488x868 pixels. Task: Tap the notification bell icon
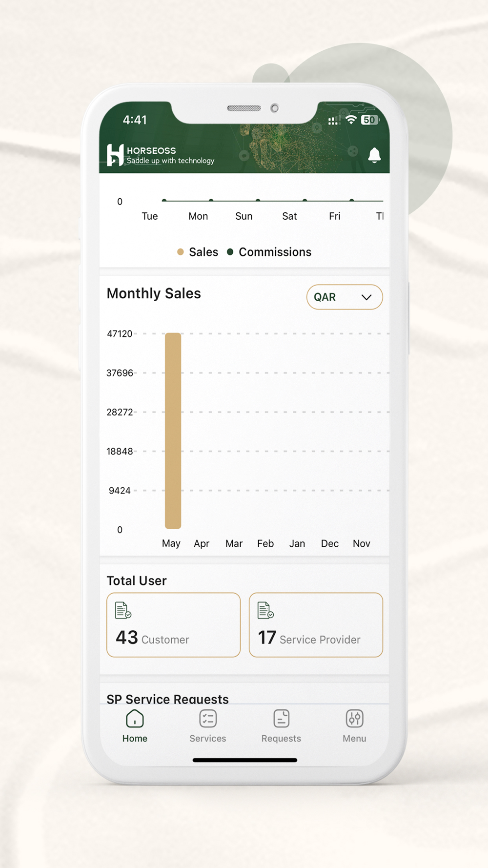[374, 155]
